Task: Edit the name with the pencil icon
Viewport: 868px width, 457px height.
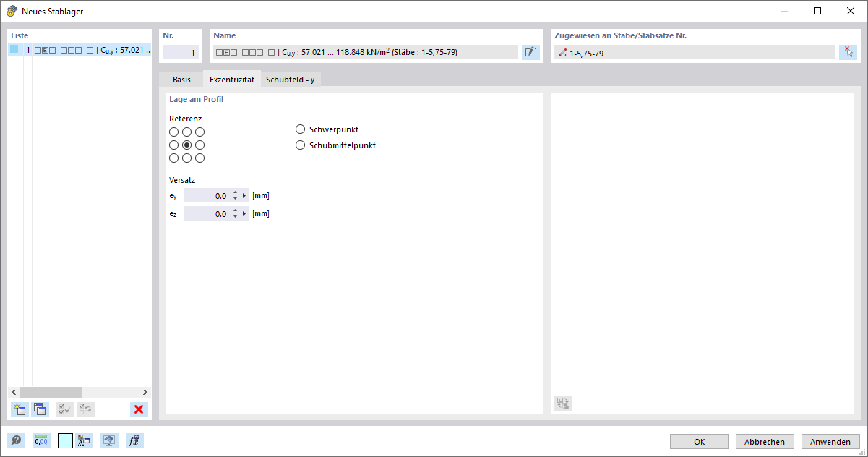Action: 530,52
